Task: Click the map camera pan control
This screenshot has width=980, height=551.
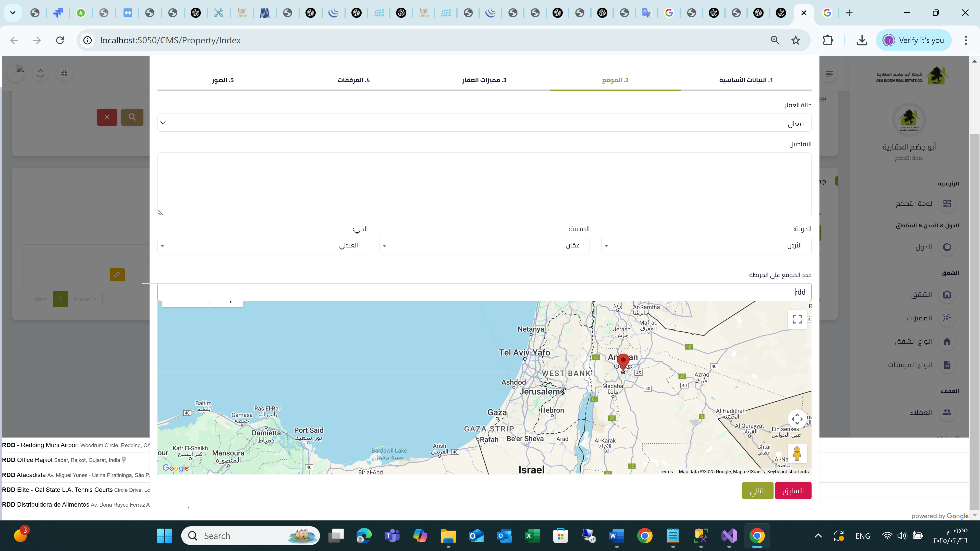Action: [797, 419]
